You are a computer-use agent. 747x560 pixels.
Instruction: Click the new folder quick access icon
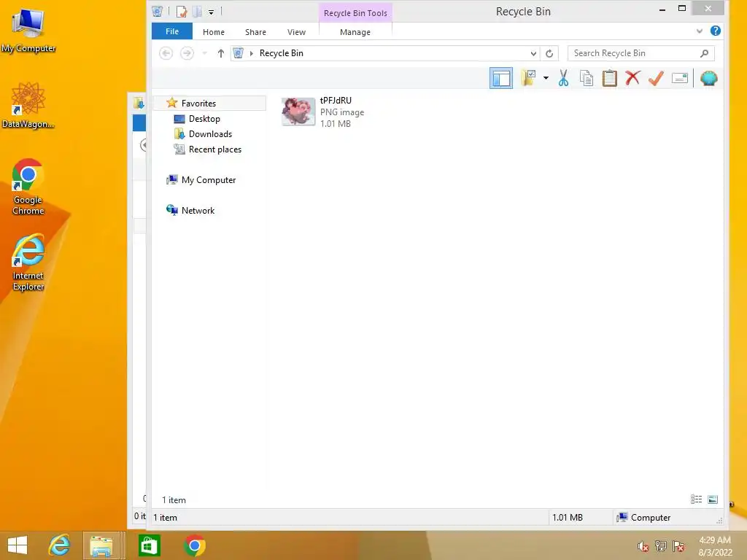click(x=197, y=12)
